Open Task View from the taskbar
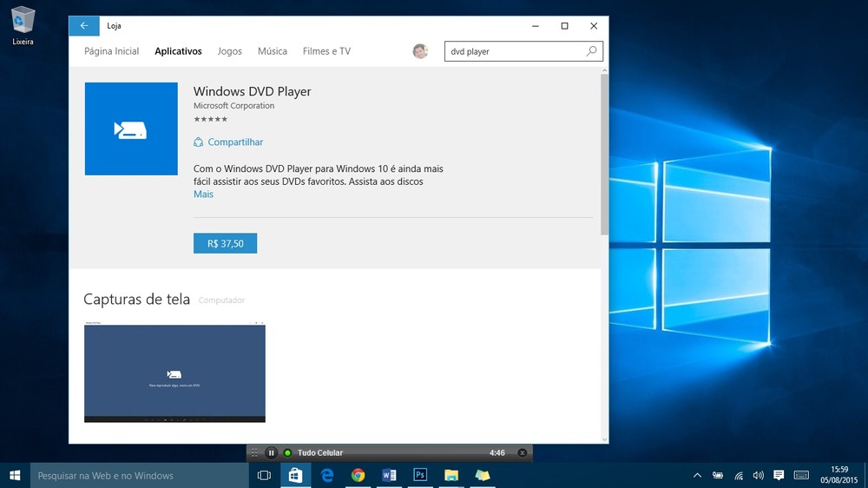Viewport: 868px width, 488px height. [x=264, y=475]
